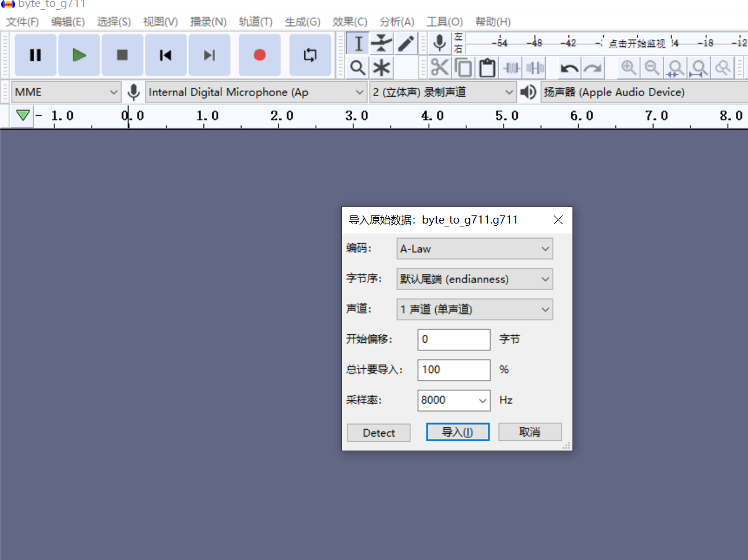Click the microphone icon in device toolbar
This screenshot has height=560, width=748.
(133, 92)
